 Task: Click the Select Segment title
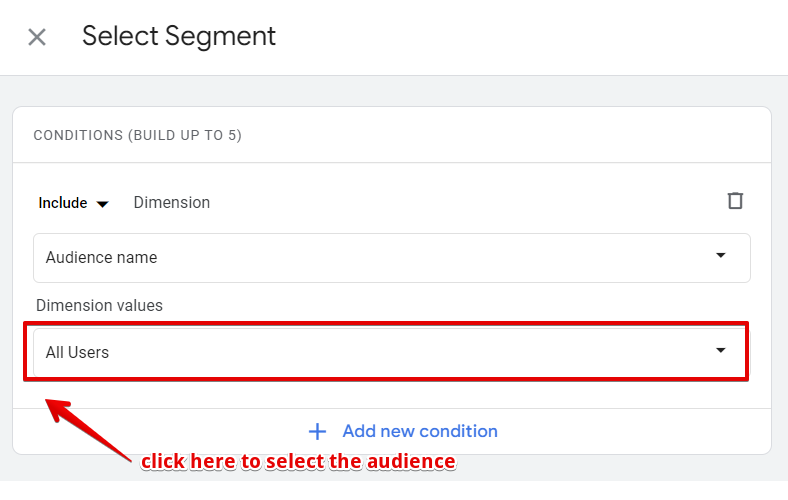tap(179, 37)
